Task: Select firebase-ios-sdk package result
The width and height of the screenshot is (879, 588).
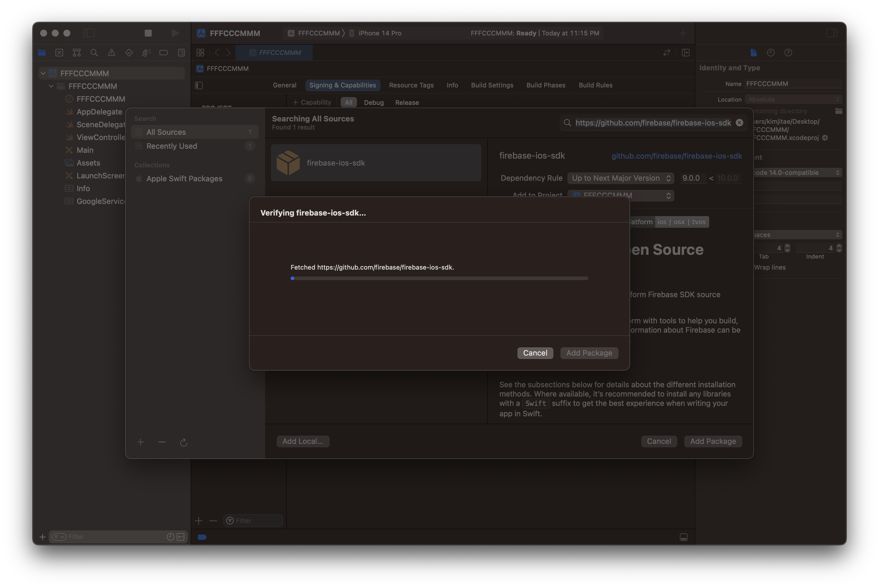Action: 376,163
